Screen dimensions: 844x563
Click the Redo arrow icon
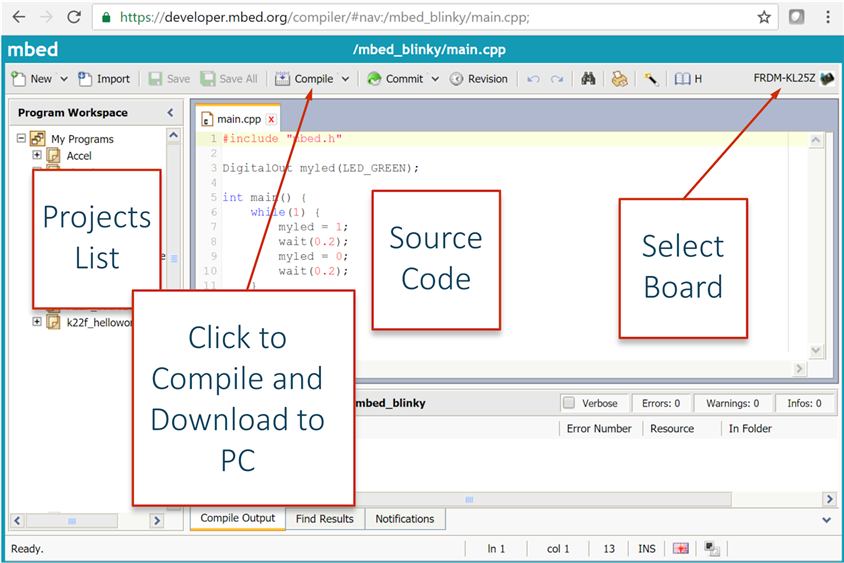(557, 79)
